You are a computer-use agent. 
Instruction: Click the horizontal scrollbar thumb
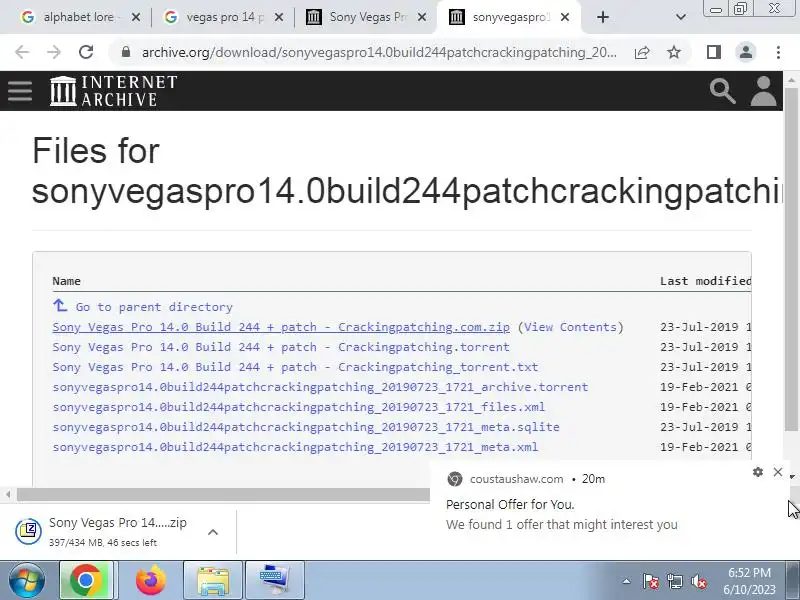click(x=223, y=494)
